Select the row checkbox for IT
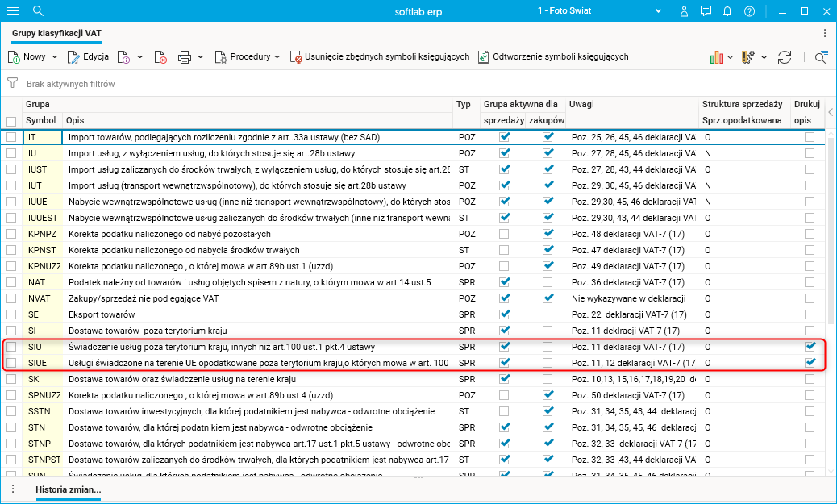Screen dimensions: 837x504 [11, 137]
